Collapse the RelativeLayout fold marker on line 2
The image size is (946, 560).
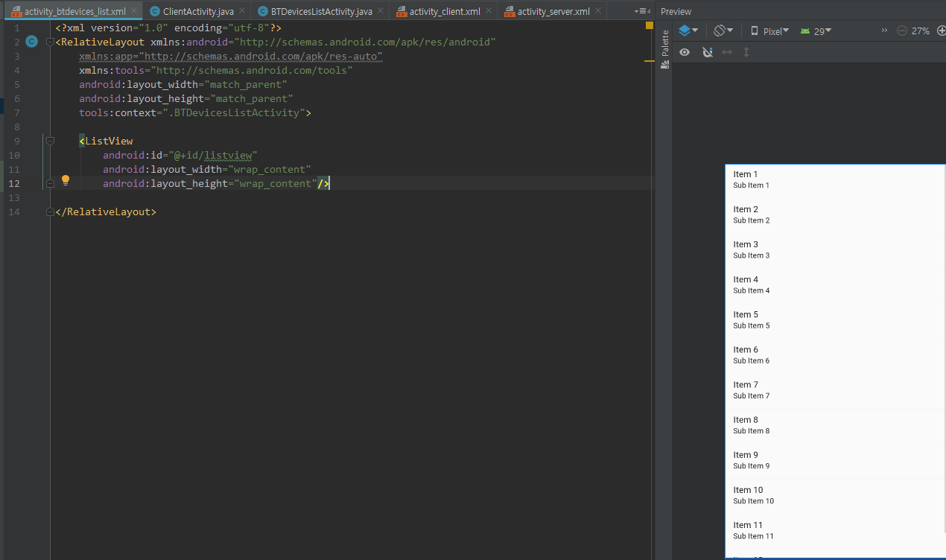pyautogui.click(x=50, y=42)
